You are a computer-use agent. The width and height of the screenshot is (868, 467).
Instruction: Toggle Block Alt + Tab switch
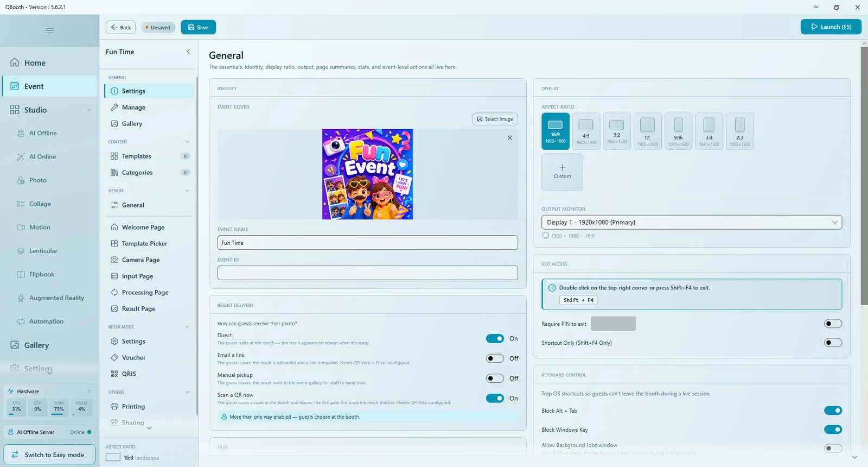tap(833, 411)
